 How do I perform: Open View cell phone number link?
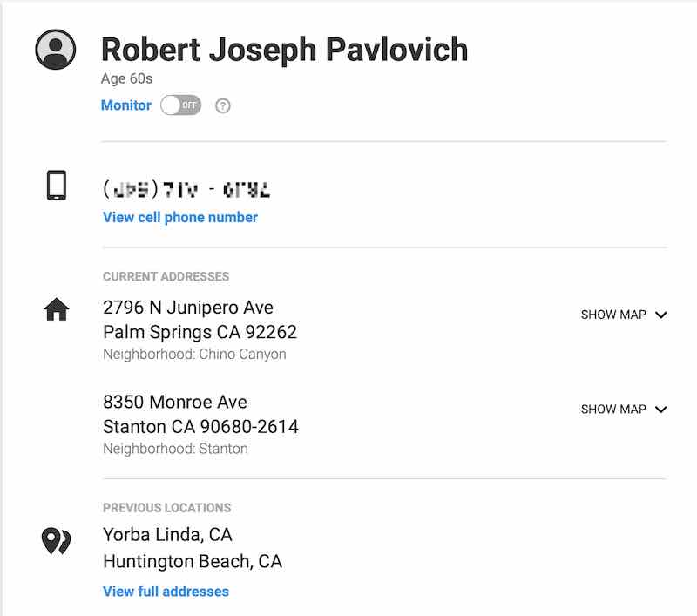(180, 217)
